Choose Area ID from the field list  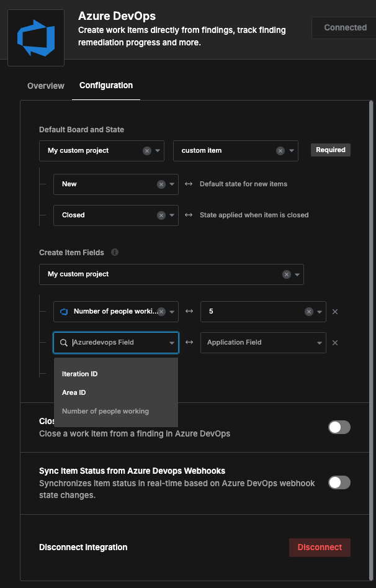(x=116, y=392)
